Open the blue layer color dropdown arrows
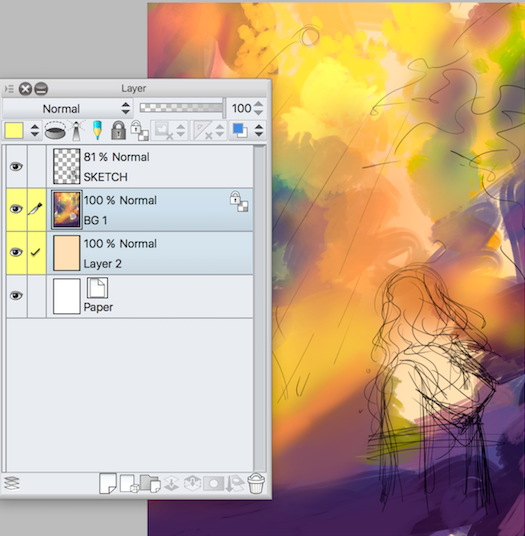Image resolution: width=525 pixels, height=536 pixels. coord(259,130)
